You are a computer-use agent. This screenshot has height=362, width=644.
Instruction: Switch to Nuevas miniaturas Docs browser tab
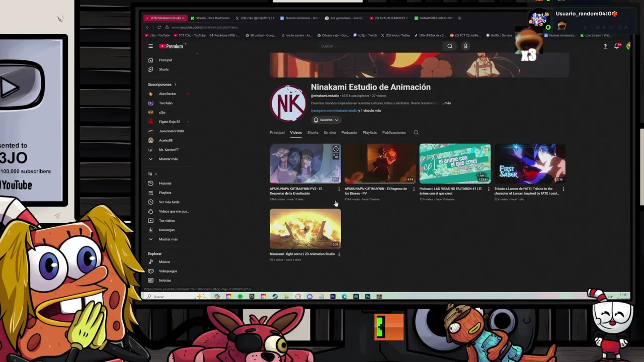point(300,18)
